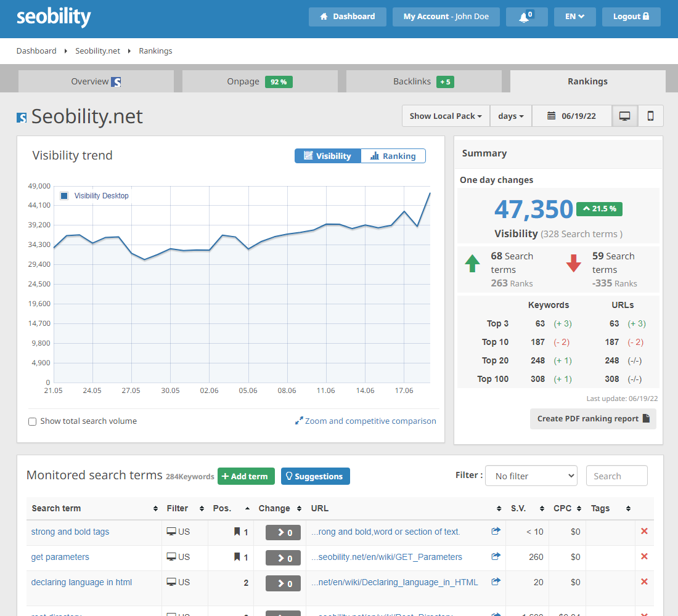Enable "Show total search volume"
The height and width of the screenshot is (616, 678).
(32, 421)
